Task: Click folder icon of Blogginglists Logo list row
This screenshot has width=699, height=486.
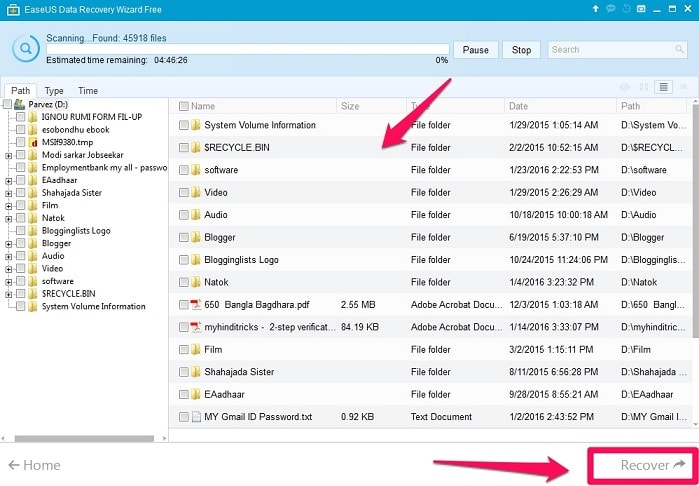Action: click(196, 259)
